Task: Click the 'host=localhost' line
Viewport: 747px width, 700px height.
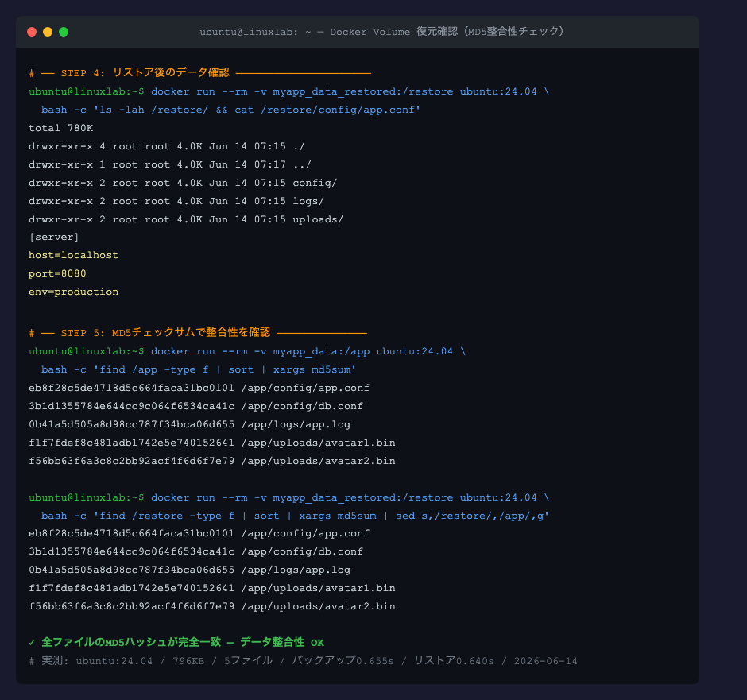Action: pyautogui.click(x=73, y=255)
